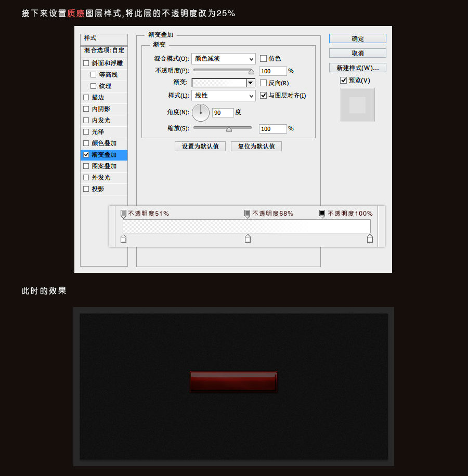Screen dimensions: 468x476
Task: Click the 缩放 100 input field
Action: pos(272,129)
